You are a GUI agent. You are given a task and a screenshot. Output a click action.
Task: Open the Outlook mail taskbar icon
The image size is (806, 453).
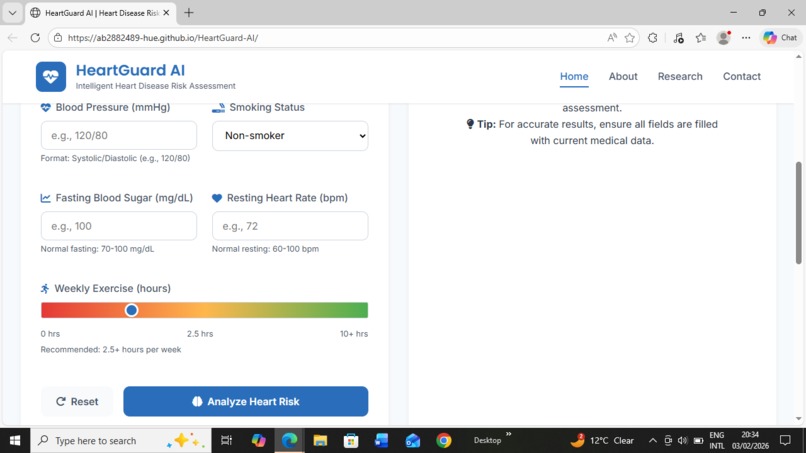(413, 441)
